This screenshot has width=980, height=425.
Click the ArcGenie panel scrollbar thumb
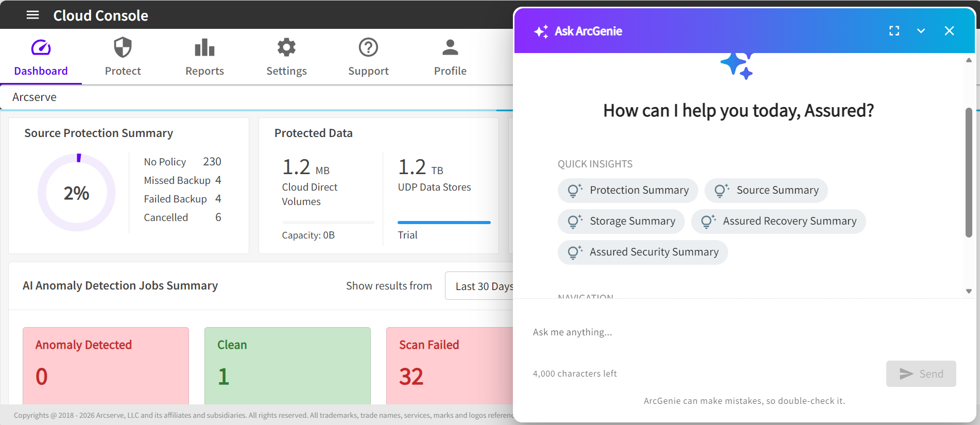(969, 173)
